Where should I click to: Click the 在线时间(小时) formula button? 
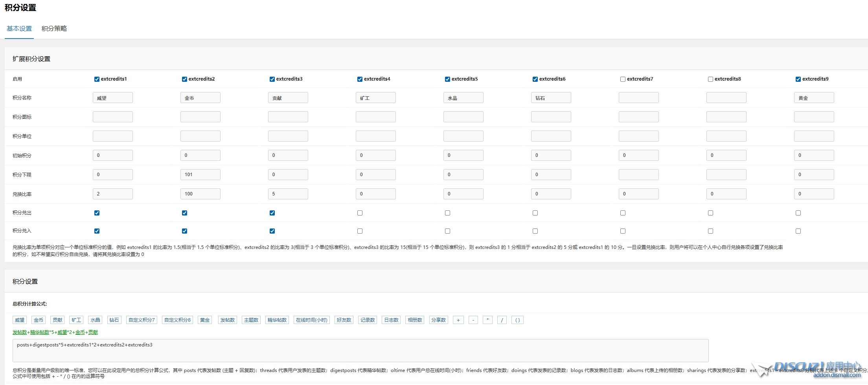pyautogui.click(x=312, y=320)
